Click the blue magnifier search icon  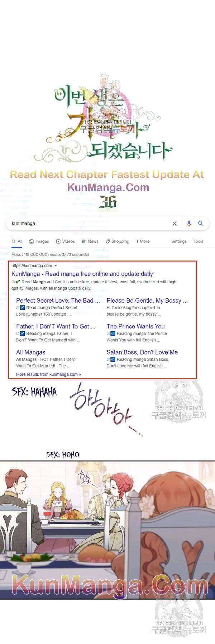click(x=201, y=223)
